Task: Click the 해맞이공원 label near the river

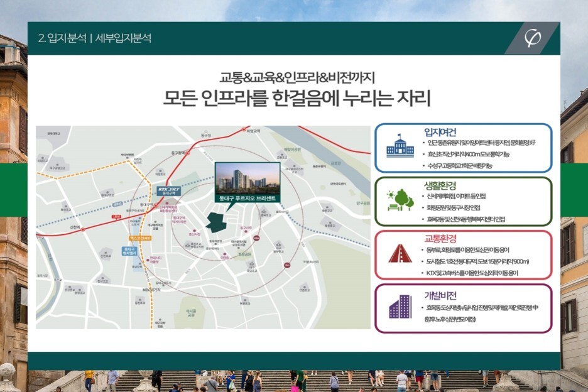Action: click(291, 150)
